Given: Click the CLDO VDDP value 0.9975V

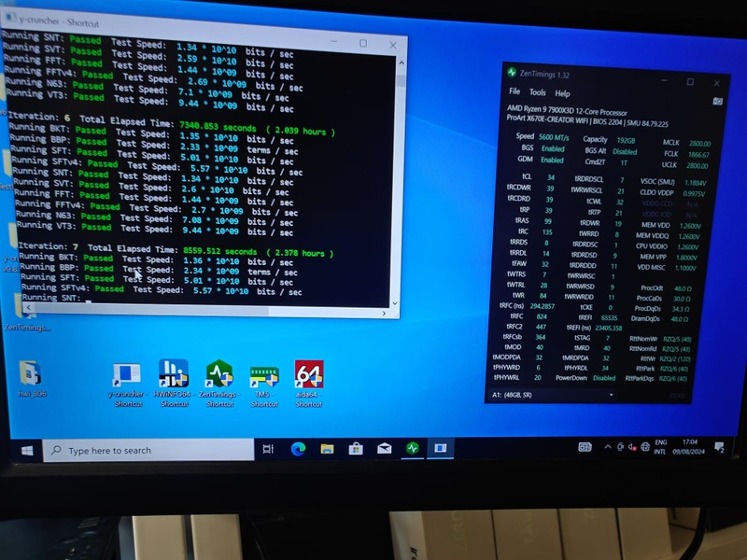Looking at the screenshot, I should pyautogui.click(x=694, y=194).
